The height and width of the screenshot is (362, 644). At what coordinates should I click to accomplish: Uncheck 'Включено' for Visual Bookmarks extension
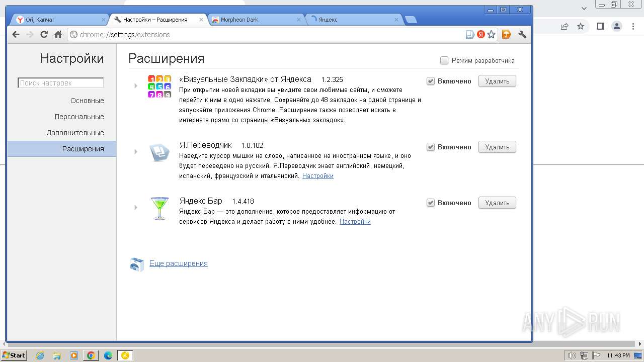click(x=431, y=81)
